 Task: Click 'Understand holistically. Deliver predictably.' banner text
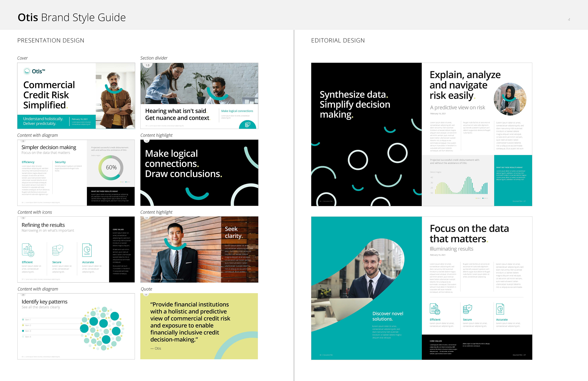tap(43, 121)
